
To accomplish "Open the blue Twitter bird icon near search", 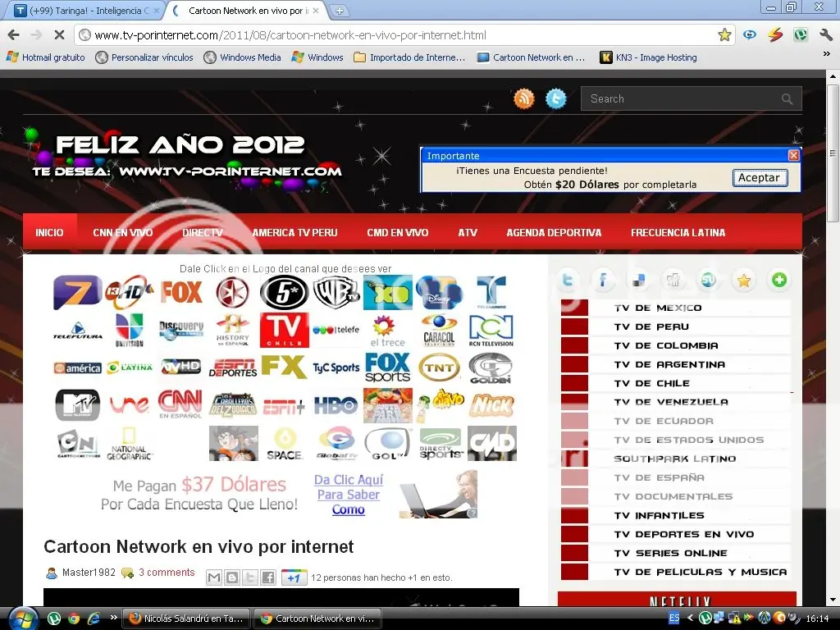I will 556,98.
